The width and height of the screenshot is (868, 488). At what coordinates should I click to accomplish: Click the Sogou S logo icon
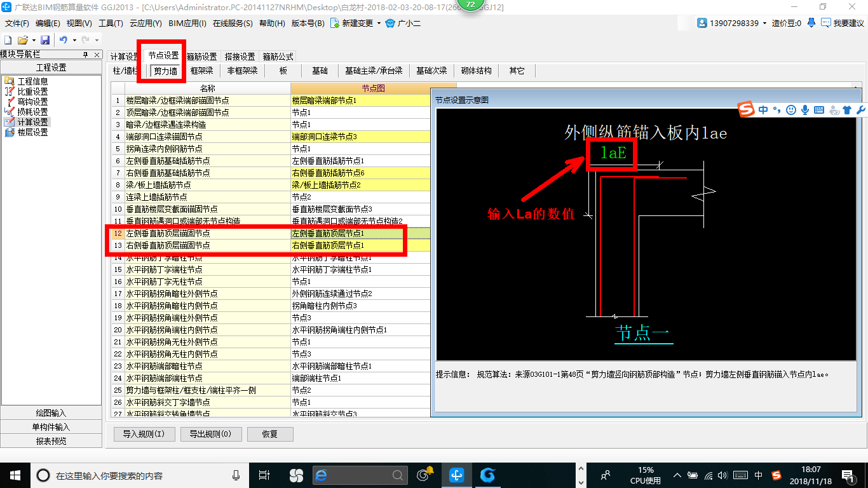(747, 109)
